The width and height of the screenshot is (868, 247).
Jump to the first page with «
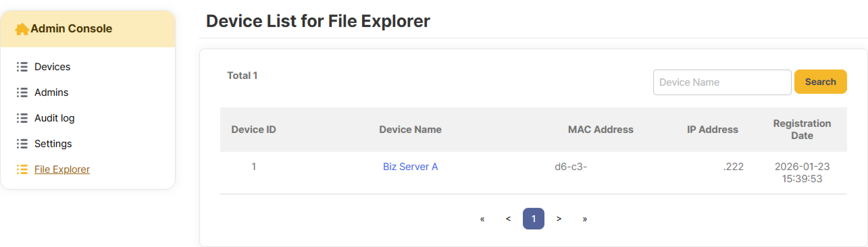(x=482, y=219)
